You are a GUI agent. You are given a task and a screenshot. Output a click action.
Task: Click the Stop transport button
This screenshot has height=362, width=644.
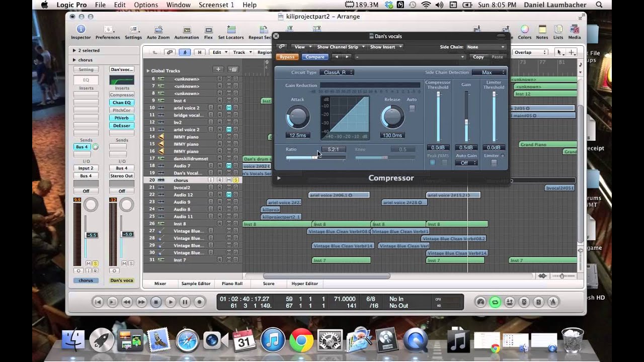point(156,302)
